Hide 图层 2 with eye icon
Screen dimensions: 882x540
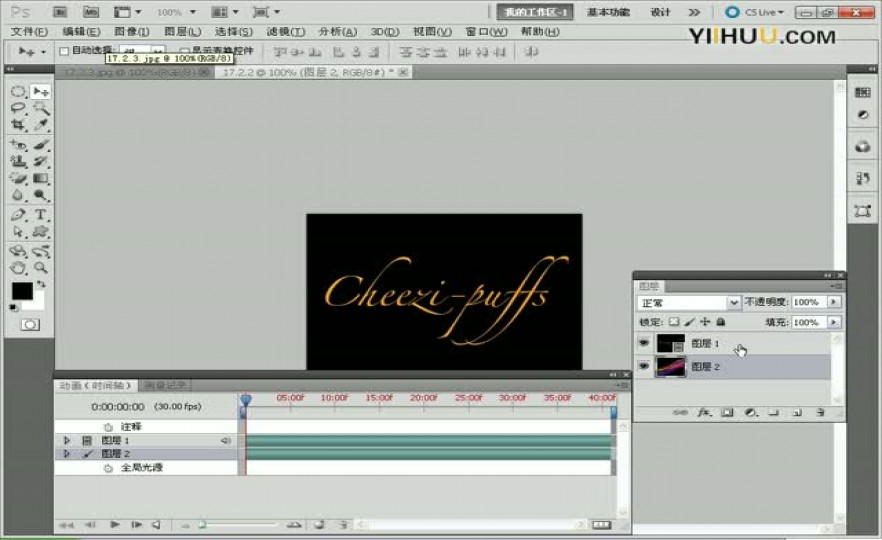point(644,366)
